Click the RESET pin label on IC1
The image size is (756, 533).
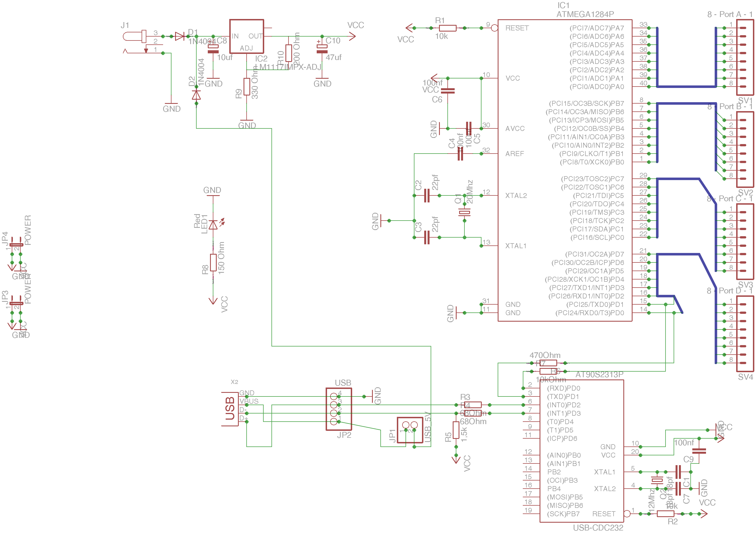point(517,28)
